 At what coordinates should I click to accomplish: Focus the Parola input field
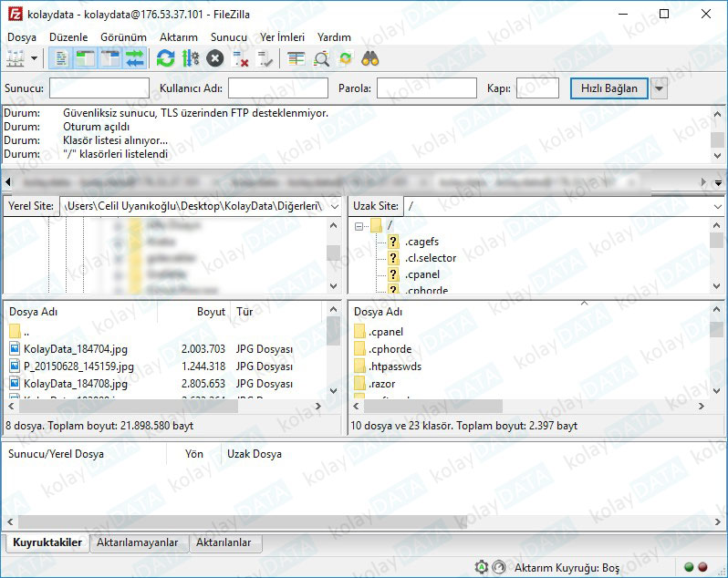(427, 88)
